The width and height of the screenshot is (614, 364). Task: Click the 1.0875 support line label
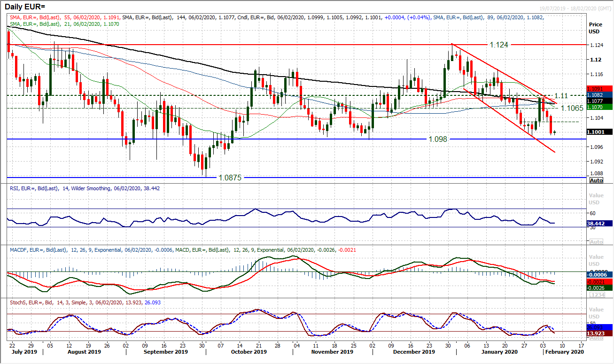230,178
